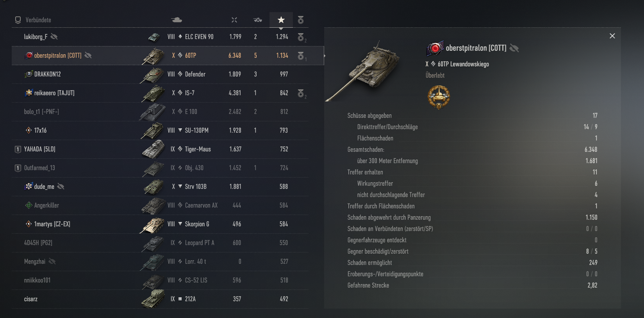Sort by damage dealt crossed-arrows column
Screen dimensions: 644x318
point(234,20)
